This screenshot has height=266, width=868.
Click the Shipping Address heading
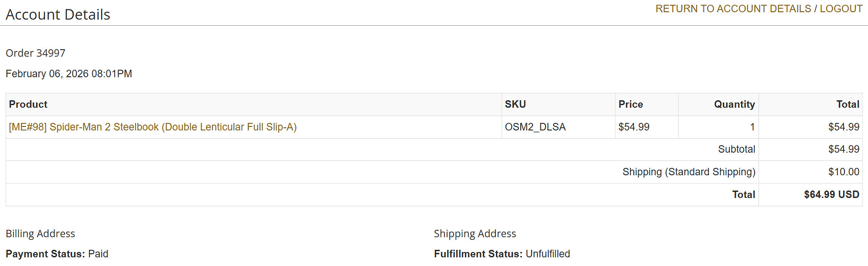(475, 233)
